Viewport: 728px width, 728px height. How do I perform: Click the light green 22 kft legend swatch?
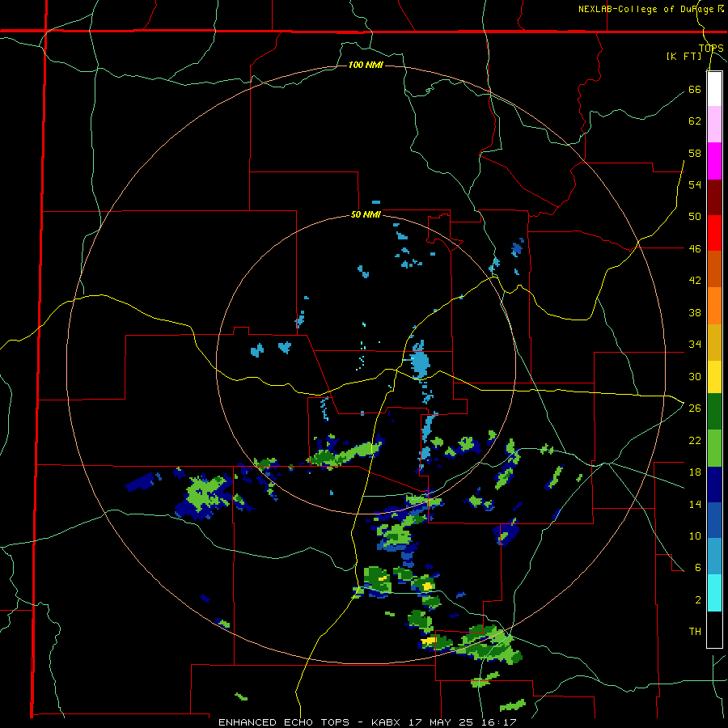pos(714,448)
